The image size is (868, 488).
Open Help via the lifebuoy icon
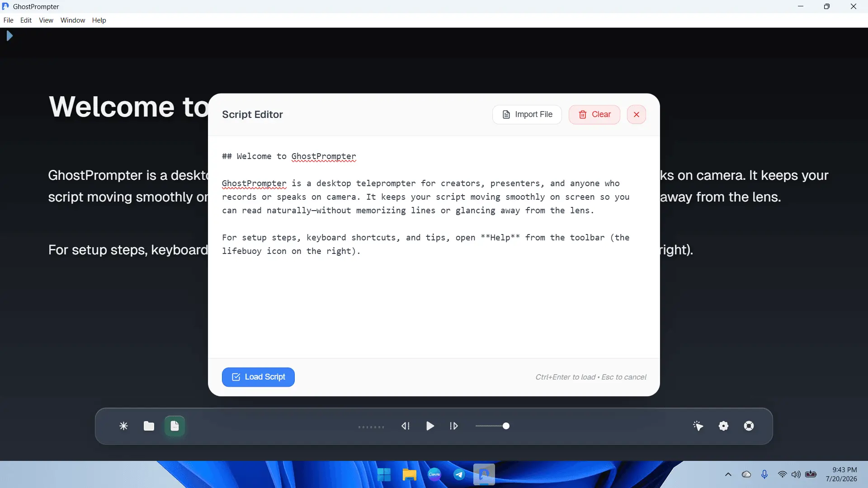pos(749,426)
